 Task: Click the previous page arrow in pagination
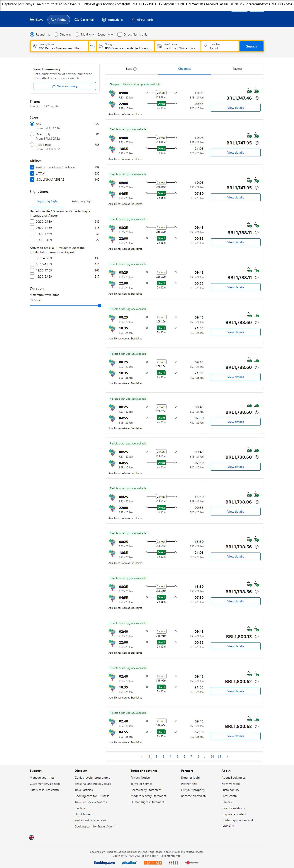[x=142, y=756]
